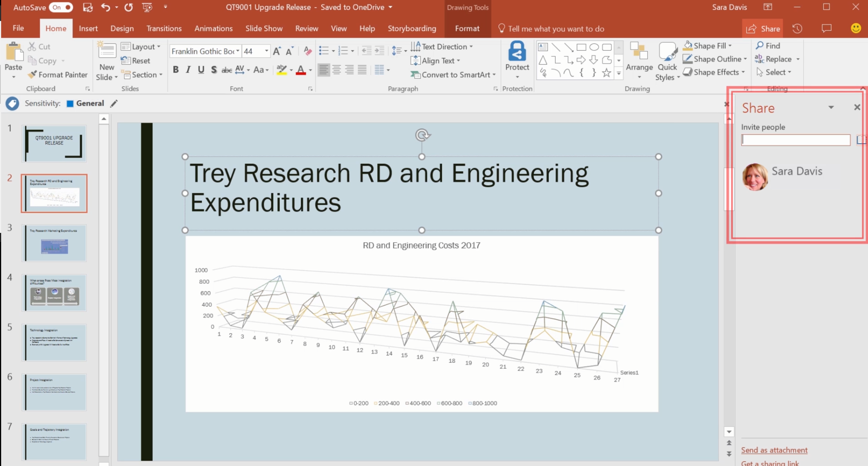
Task: Open Version History clock icon
Action: click(797, 29)
